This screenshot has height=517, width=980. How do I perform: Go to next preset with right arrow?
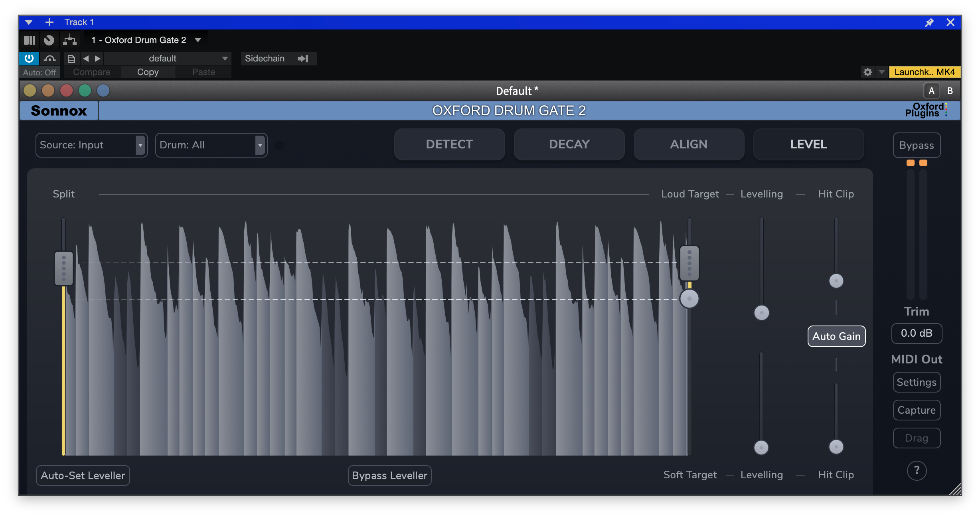click(98, 59)
